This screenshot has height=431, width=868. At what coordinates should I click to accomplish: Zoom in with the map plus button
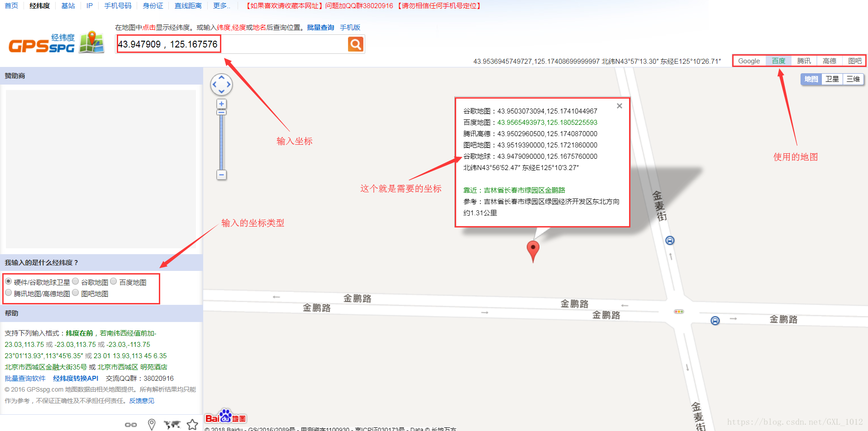(x=221, y=104)
